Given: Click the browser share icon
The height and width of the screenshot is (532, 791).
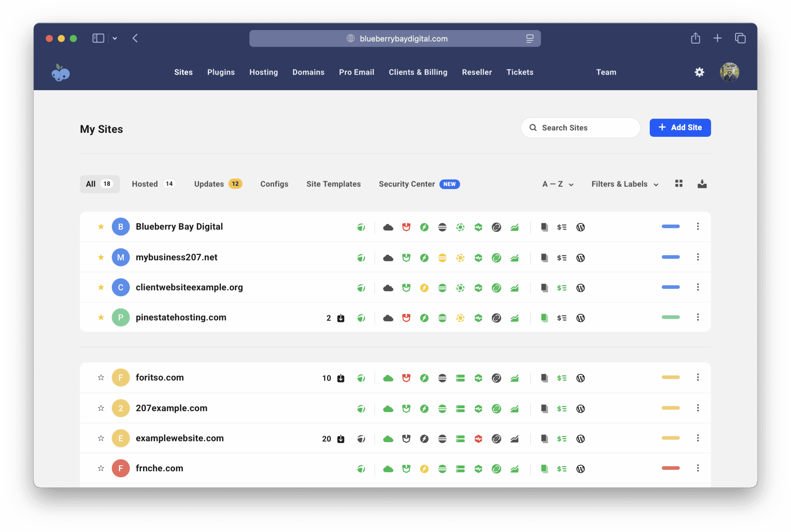Looking at the screenshot, I should tap(695, 38).
